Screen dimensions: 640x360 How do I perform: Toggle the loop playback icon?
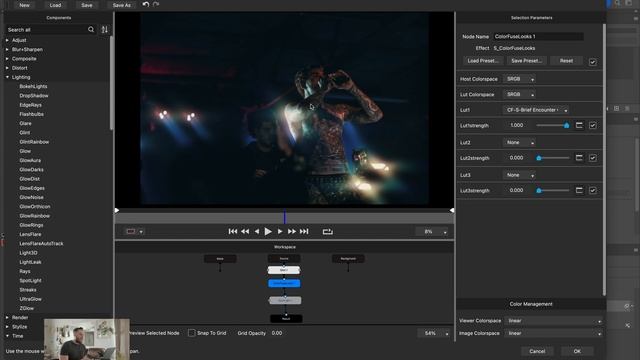(328, 231)
